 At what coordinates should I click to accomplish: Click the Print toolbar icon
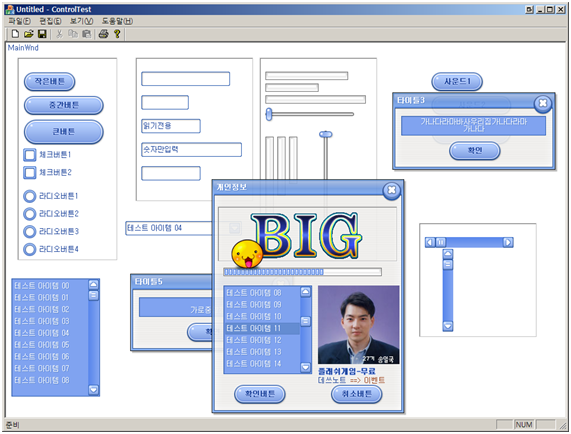click(x=103, y=34)
